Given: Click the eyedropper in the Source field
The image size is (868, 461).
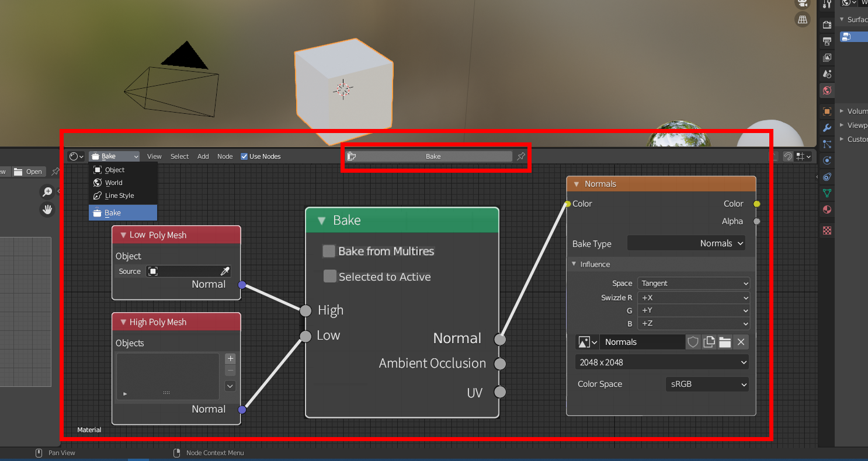Looking at the screenshot, I should 225,271.
